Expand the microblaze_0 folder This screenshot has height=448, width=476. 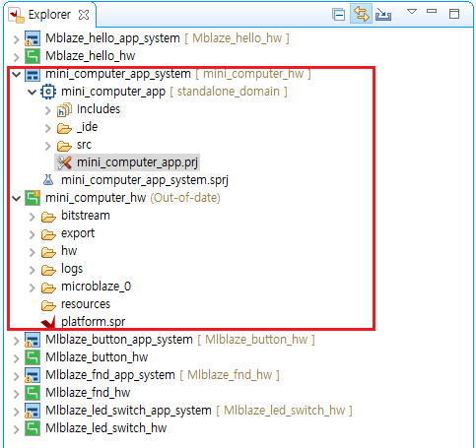click(32, 288)
